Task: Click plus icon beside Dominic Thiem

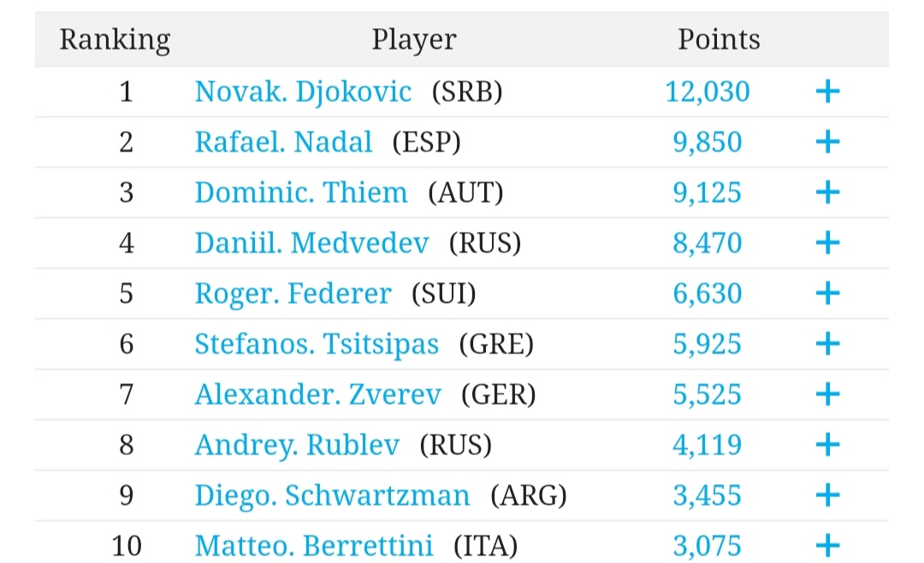Action: tap(826, 193)
